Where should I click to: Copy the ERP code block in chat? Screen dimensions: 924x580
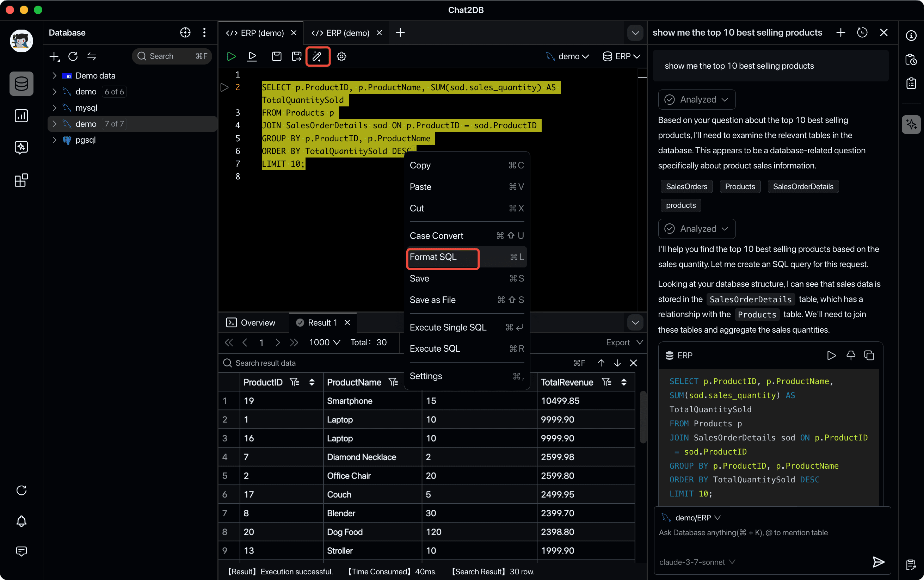click(x=869, y=356)
